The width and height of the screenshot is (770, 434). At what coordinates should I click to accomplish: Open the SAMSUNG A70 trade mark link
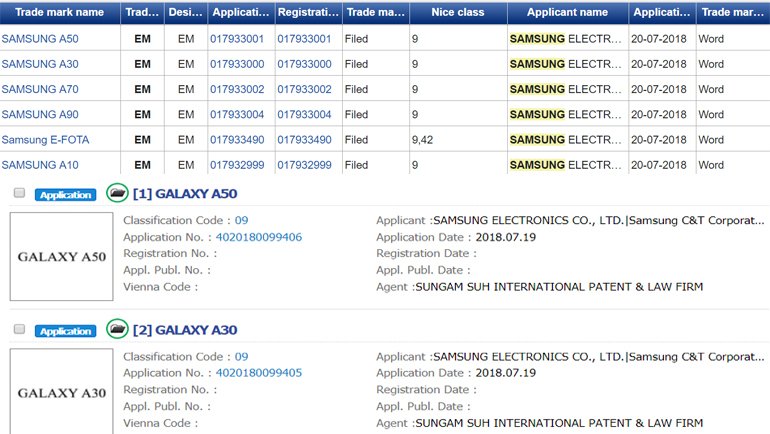(40, 89)
